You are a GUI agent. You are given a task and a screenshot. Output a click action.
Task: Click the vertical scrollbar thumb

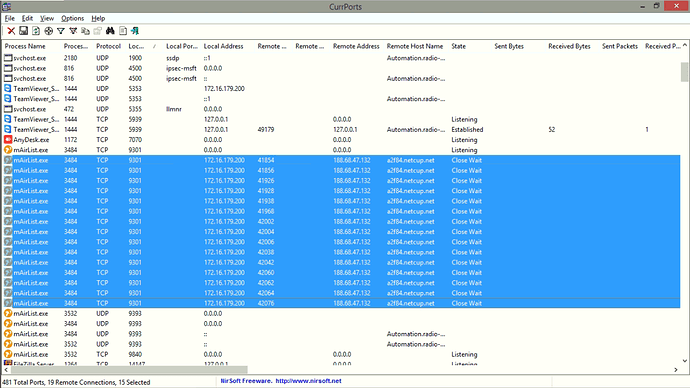(684, 72)
